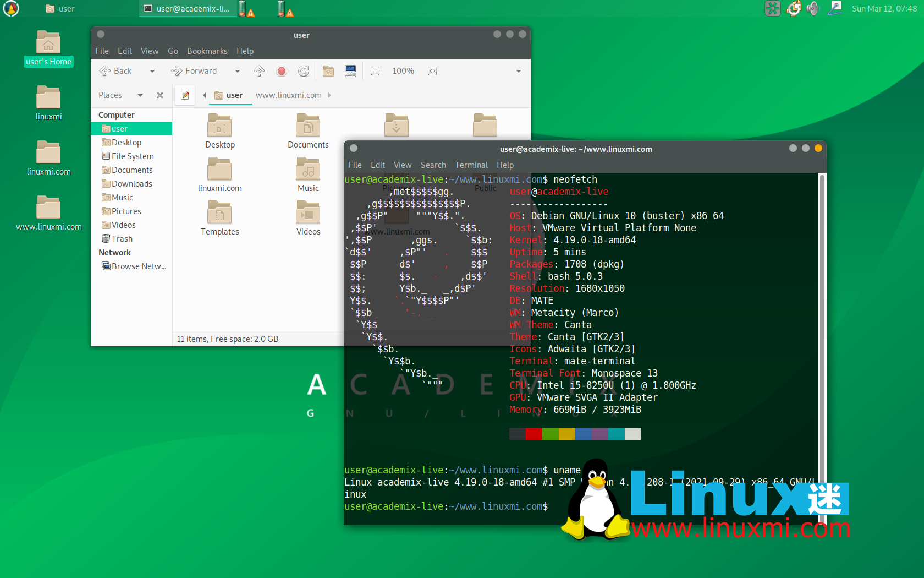The height and width of the screenshot is (578, 924).
Task: Click the path bar right scroll arrow
Action: coord(329,95)
